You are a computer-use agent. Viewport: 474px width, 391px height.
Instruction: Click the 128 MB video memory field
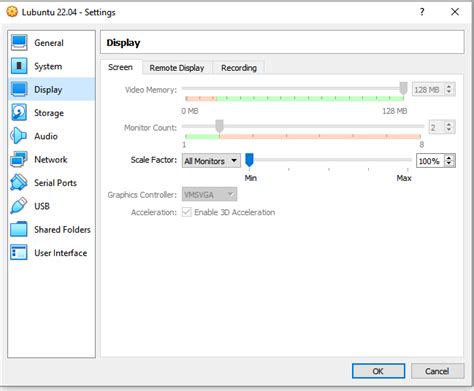point(429,89)
